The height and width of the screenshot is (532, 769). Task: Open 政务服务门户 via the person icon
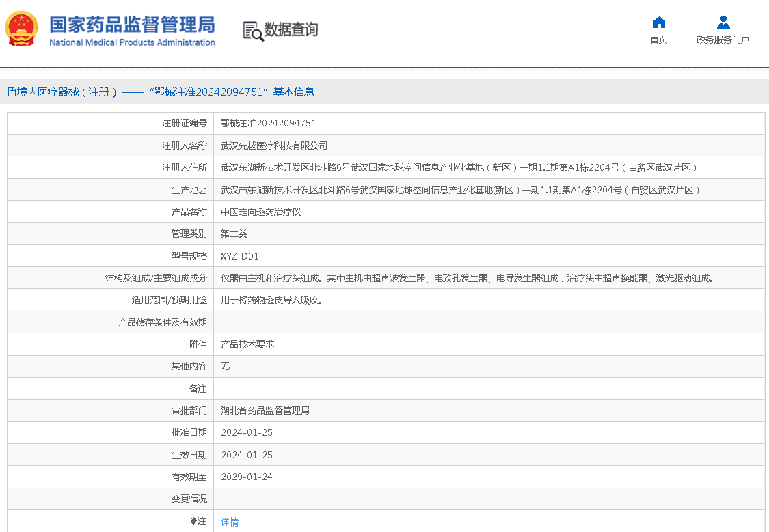pyautogui.click(x=723, y=23)
